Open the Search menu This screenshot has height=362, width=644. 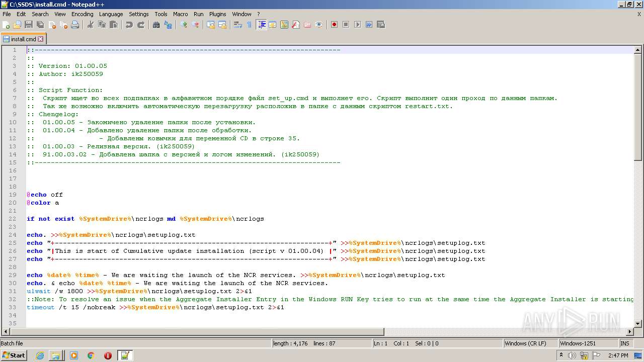coord(40,14)
